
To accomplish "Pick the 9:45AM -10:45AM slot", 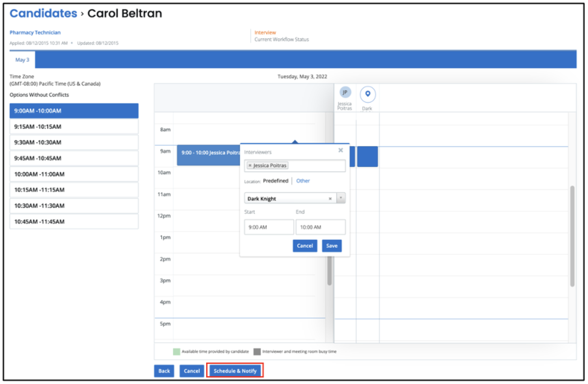I will point(74,158).
